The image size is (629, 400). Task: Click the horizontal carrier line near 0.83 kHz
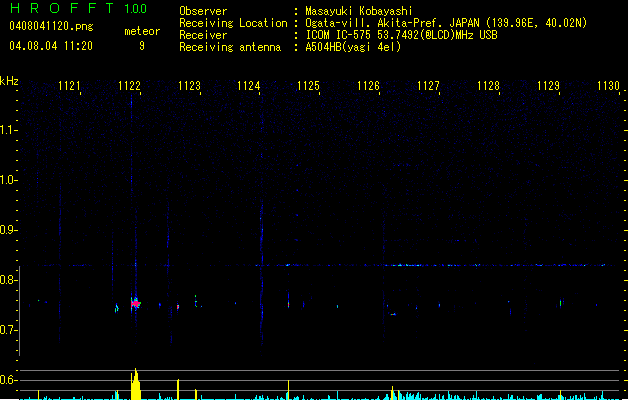(317, 265)
